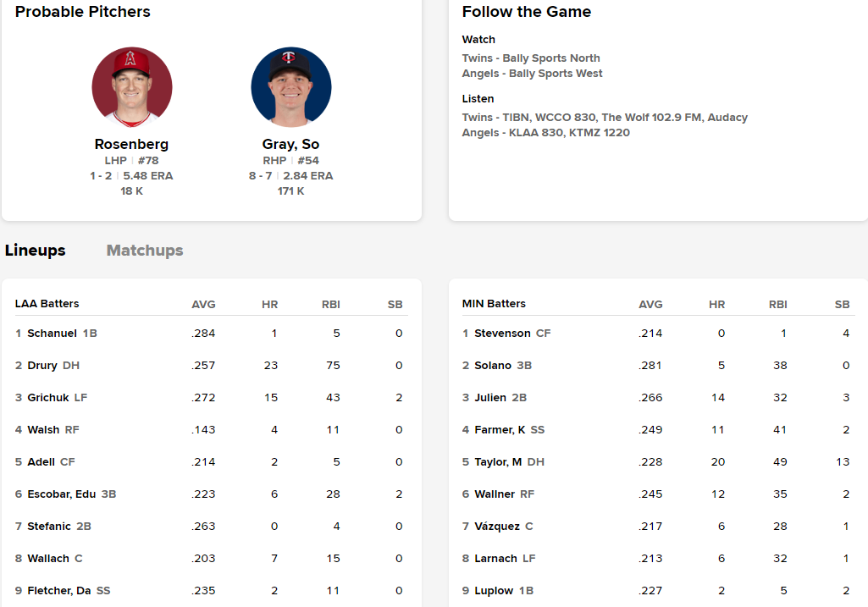Click Schanuel in the LAA batters list
The image size is (868, 607).
click(x=52, y=334)
